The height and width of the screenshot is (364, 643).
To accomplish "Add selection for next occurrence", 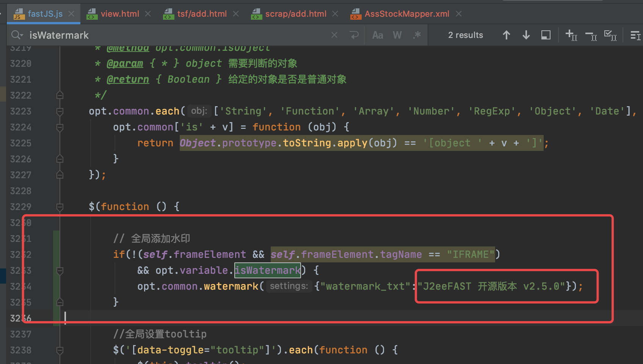I will (x=571, y=35).
